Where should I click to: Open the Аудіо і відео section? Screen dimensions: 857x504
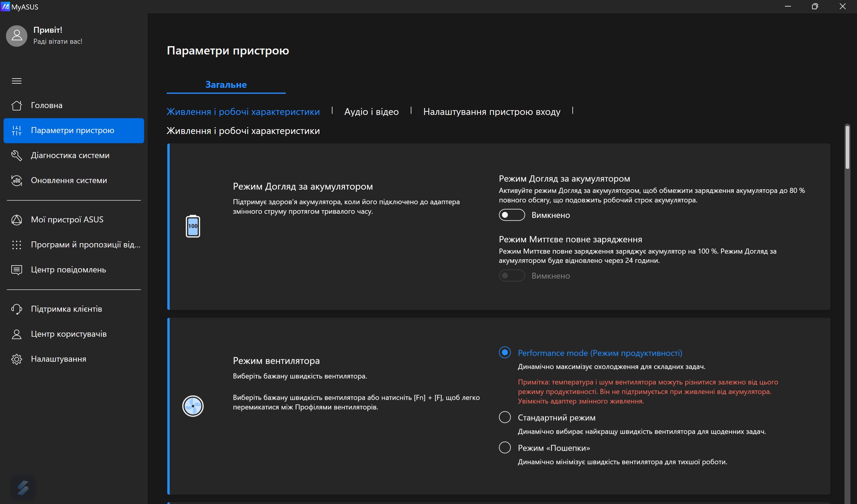point(371,112)
